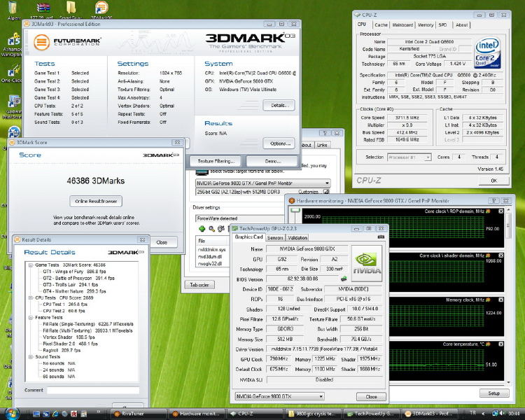This screenshot has height=420, width=525.
Task: Click the Comment field in Result Details
Action: coord(92,390)
